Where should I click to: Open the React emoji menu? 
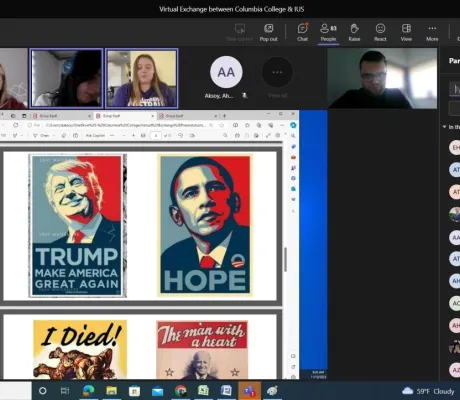[x=380, y=32]
